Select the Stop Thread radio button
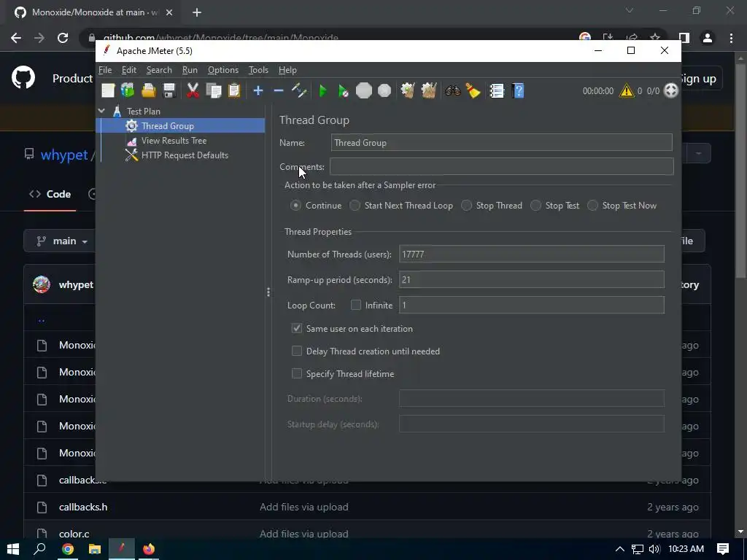 [466, 205]
